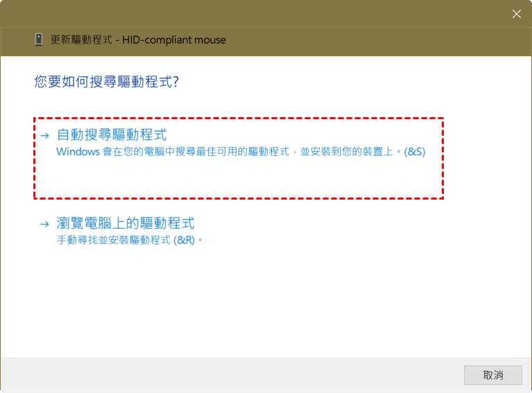The width and height of the screenshot is (532, 393).
Task: Click the 取消 button
Action: [493, 375]
